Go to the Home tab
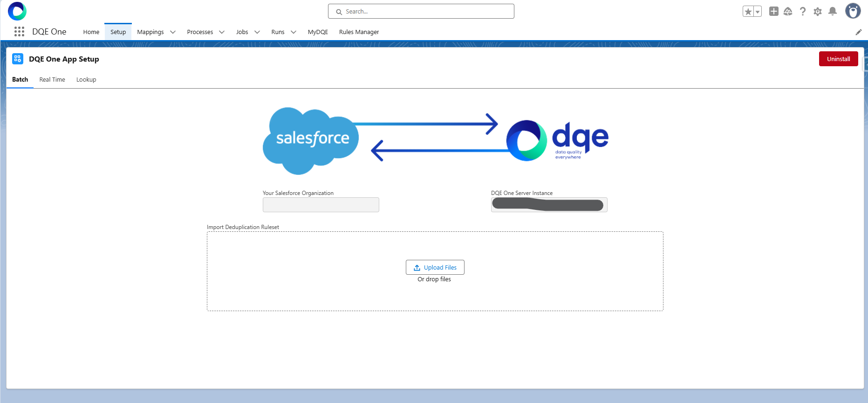Viewport: 868px width, 403px height. [x=91, y=32]
